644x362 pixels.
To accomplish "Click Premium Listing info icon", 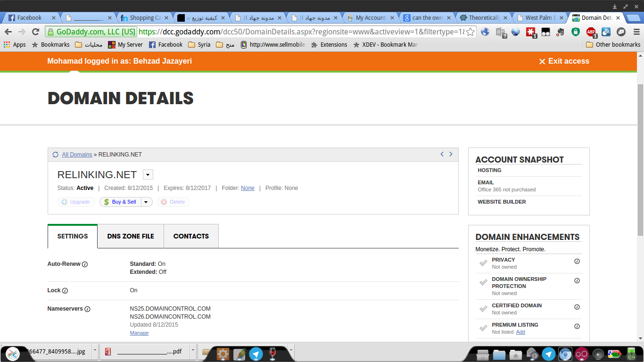I will (577, 326).
